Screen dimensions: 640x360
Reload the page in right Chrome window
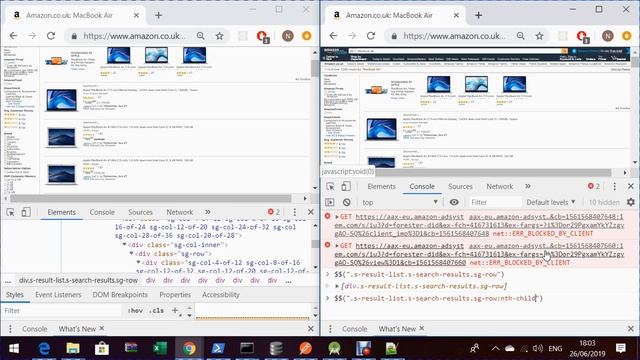[371, 36]
